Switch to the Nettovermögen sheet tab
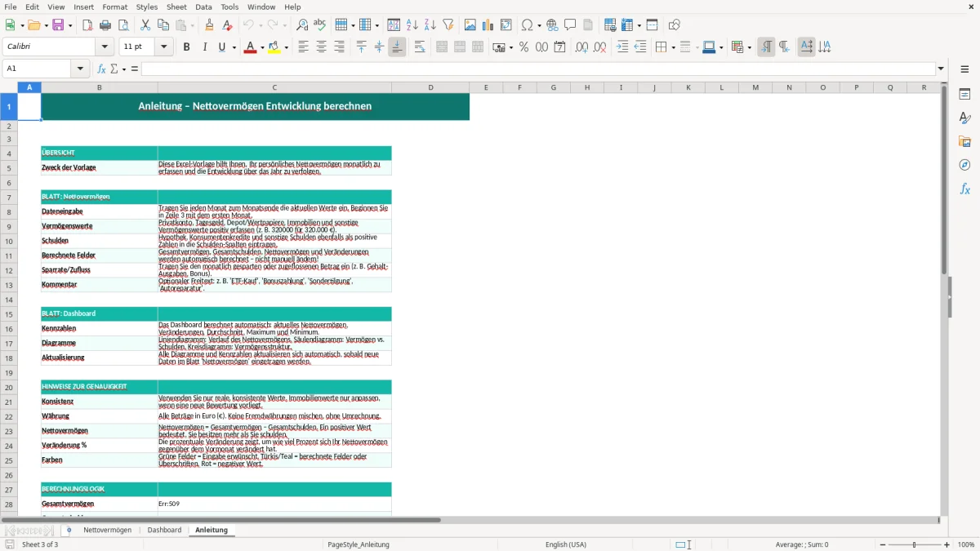The height and width of the screenshot is (551, 980). [x=107, y=530]
